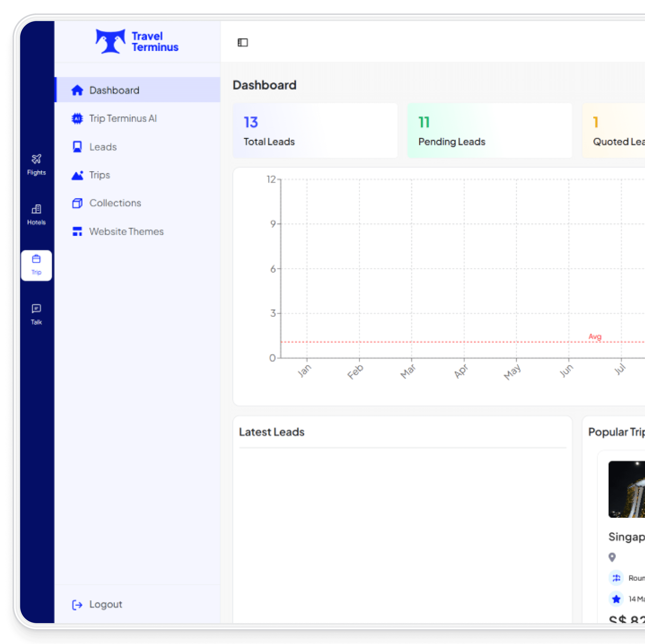Open Collections from the sidebar menu
The width and height of the screenshot is (645, 644).
click(x=115, y=203)
